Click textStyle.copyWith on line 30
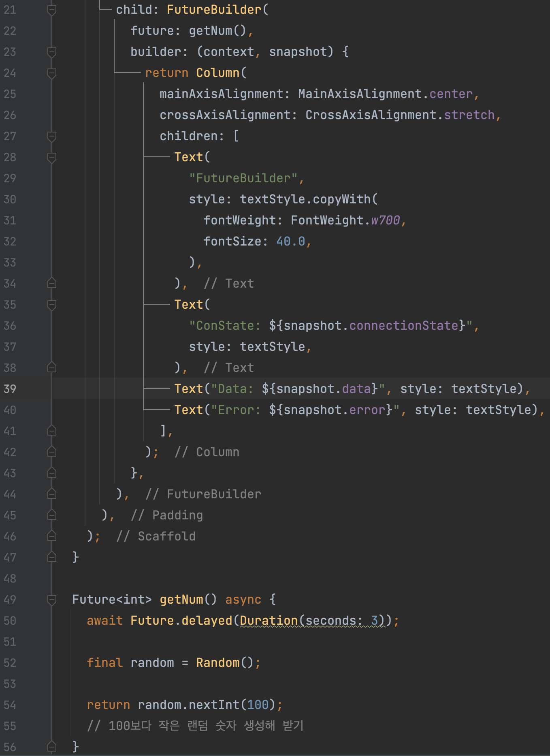The height and width of the screenshot is (756, 550). pyautogui.click(x=305, y=199)
